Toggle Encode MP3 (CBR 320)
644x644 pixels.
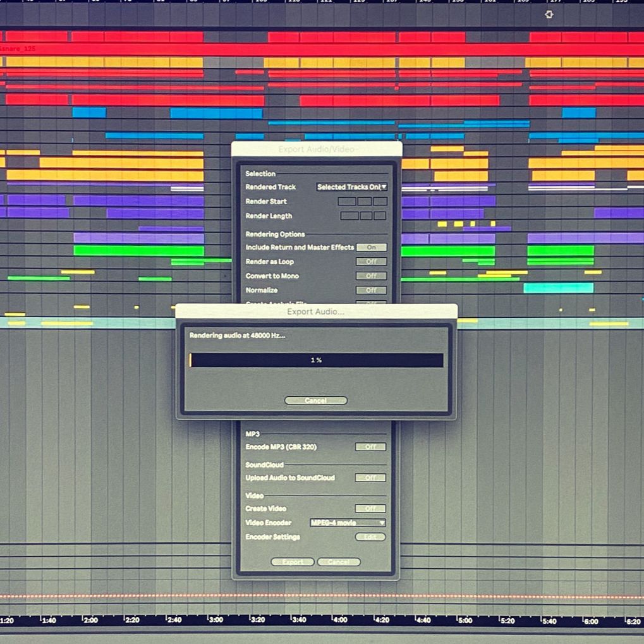(370, 447)
